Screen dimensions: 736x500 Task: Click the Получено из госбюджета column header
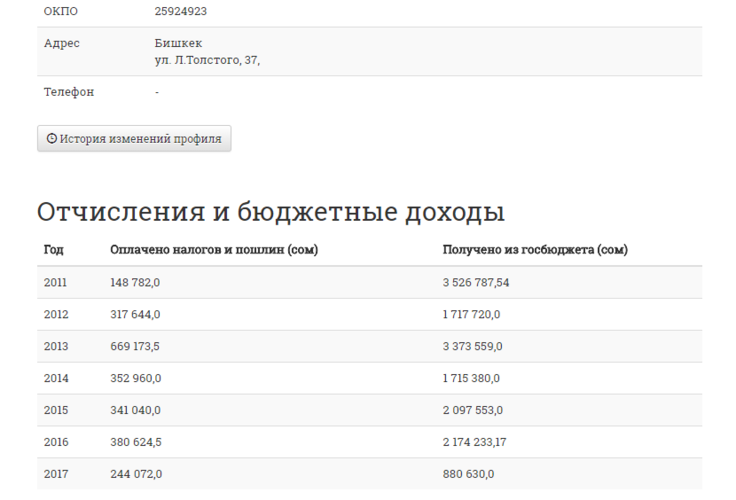pos(535,250)
